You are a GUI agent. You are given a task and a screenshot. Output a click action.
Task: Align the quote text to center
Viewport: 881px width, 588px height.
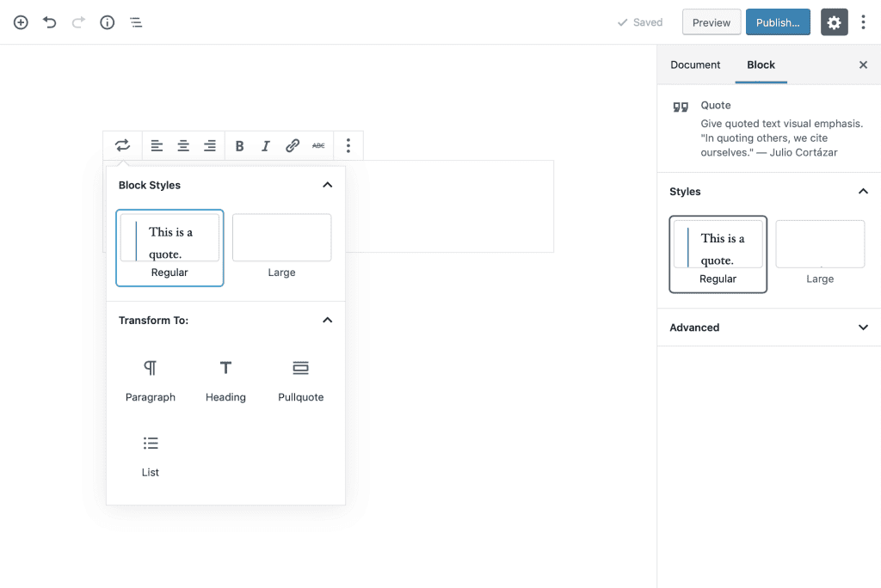[182, 145]
